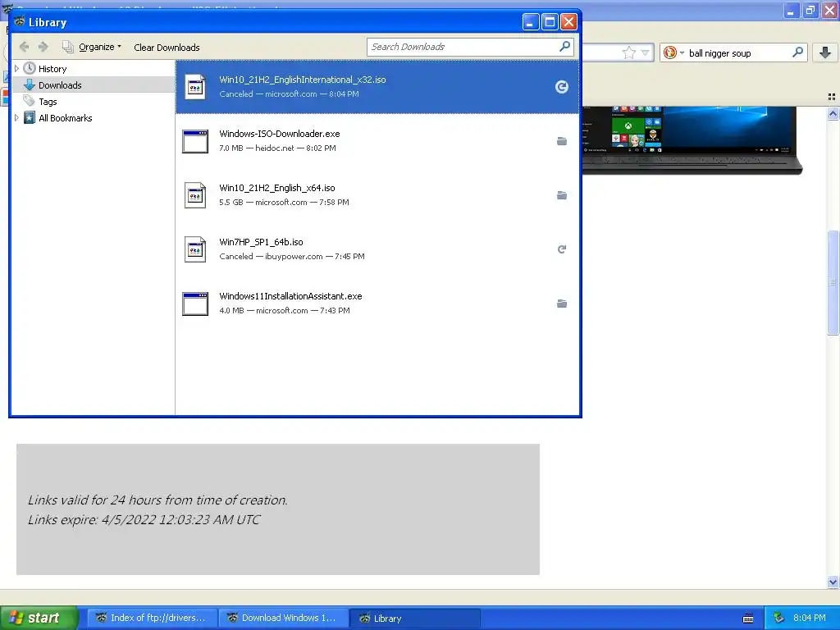Click the vertical scrollbar thumb
Screen dimensions: 840x630
coord(833,282)
